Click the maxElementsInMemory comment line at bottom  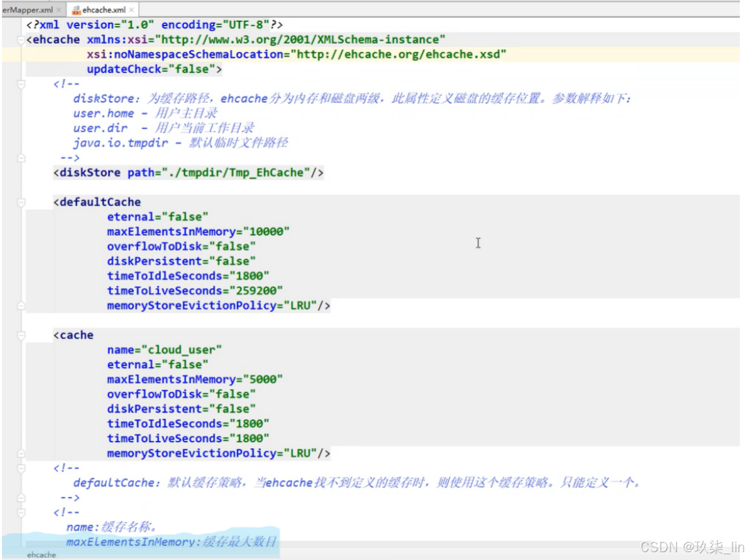click(x=171, y=542)
